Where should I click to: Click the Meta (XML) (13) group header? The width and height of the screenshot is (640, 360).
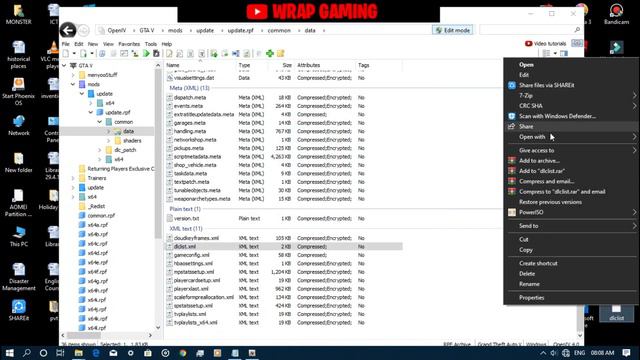189,88
